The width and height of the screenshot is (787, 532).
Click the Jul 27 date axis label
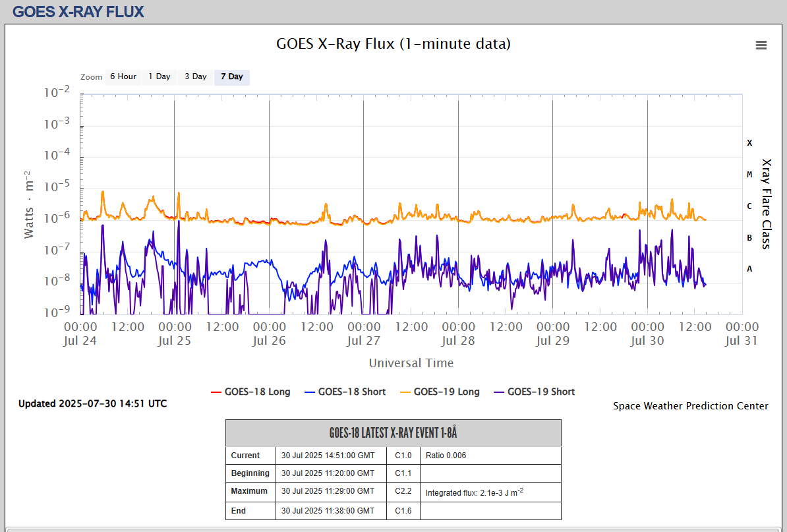click(x=363, y=341)
